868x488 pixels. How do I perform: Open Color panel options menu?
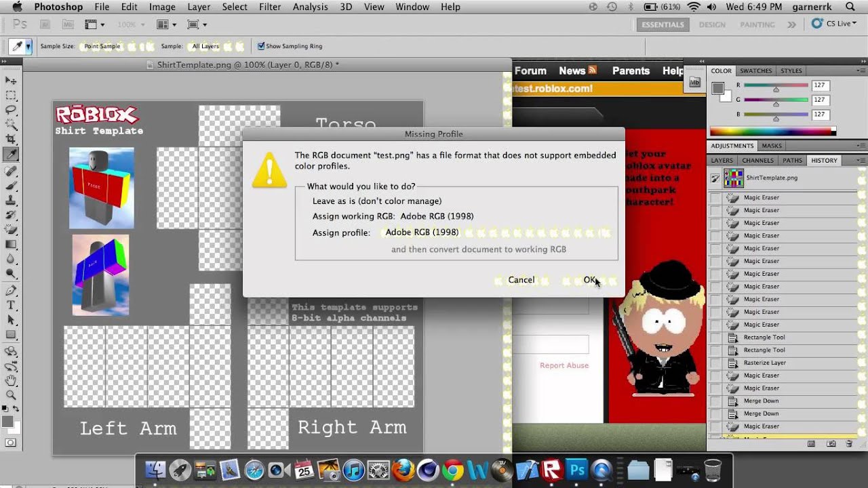(x=861, y=70)
